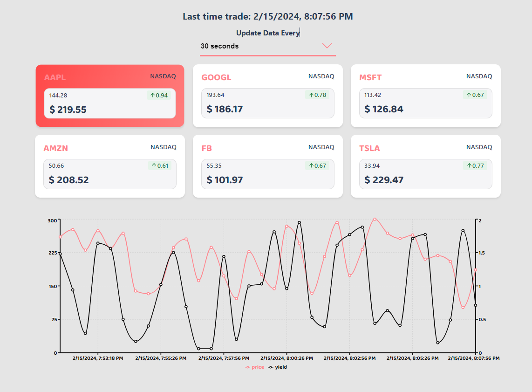Screen dimensions: 532x392
Task: Click the GOOGL price of $186.17
Action: coord(225,109)
